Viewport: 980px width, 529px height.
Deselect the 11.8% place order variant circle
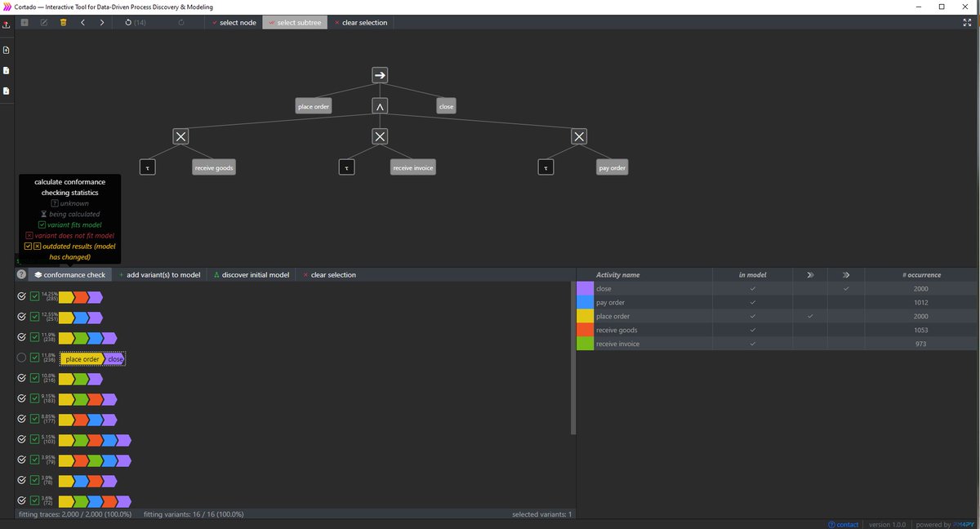21,358
